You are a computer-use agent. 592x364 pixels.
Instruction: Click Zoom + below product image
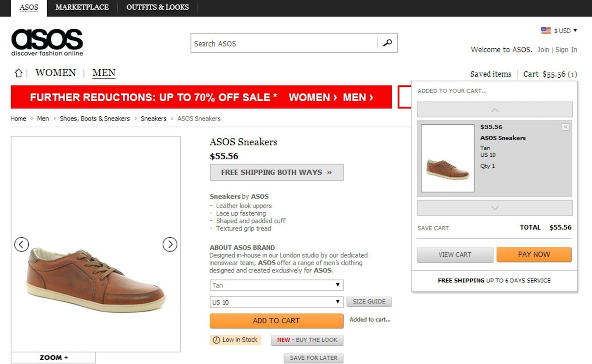(53, 358)
